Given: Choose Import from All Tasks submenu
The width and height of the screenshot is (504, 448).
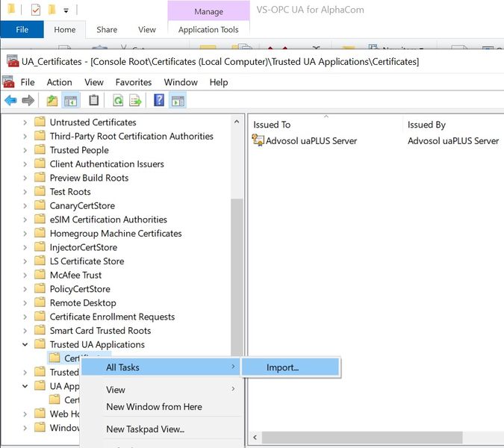Looking at the screenshot, I should (290, 367).
